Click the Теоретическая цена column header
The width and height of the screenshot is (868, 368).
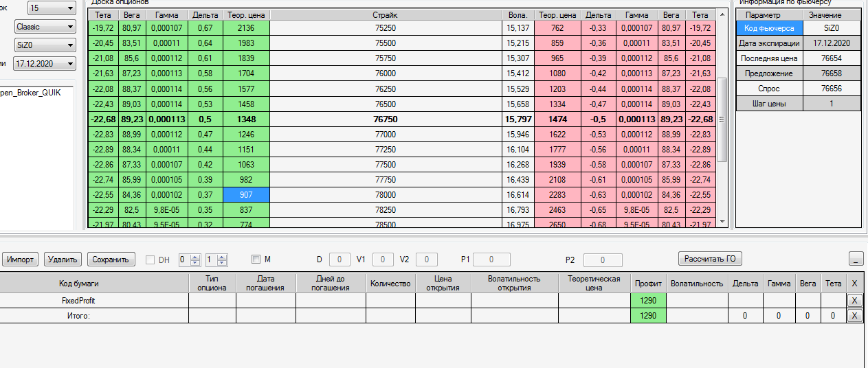594,283
